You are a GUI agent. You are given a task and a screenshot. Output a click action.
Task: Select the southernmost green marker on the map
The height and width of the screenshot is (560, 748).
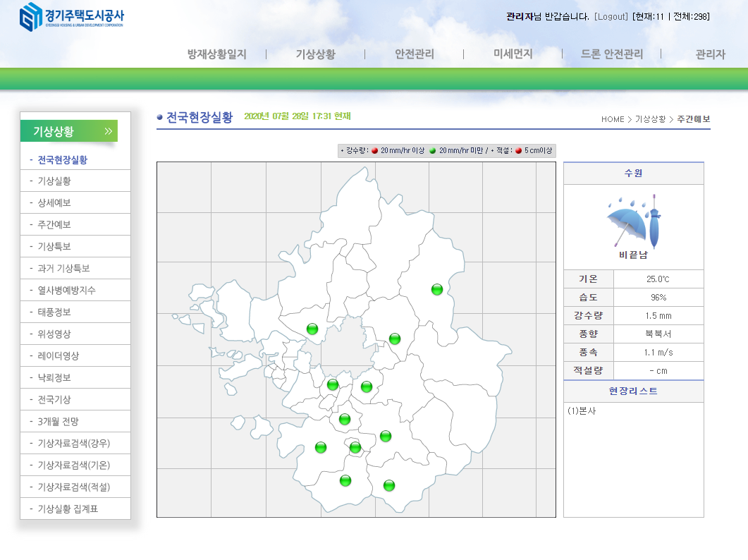tap(389, 485)
